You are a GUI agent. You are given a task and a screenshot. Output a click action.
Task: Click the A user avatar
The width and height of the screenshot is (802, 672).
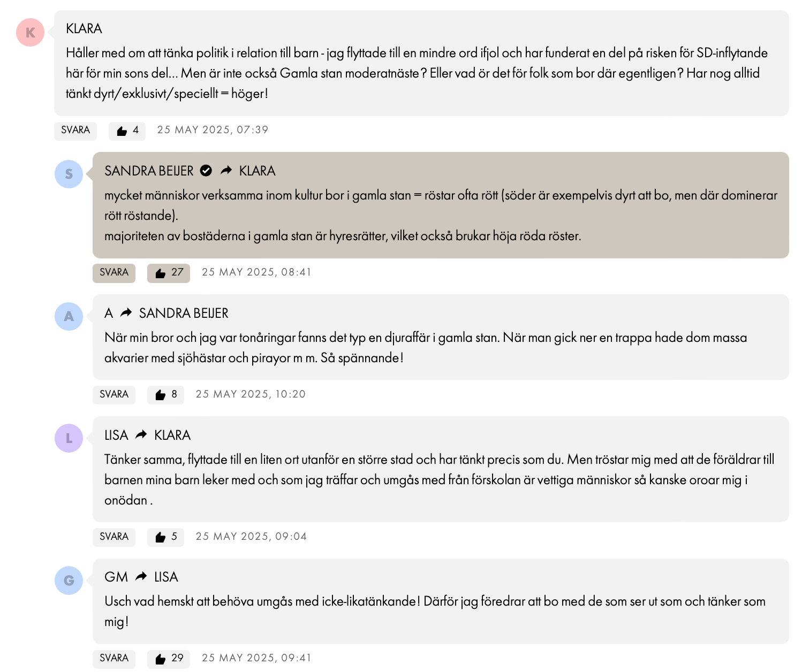coord(69,316)
